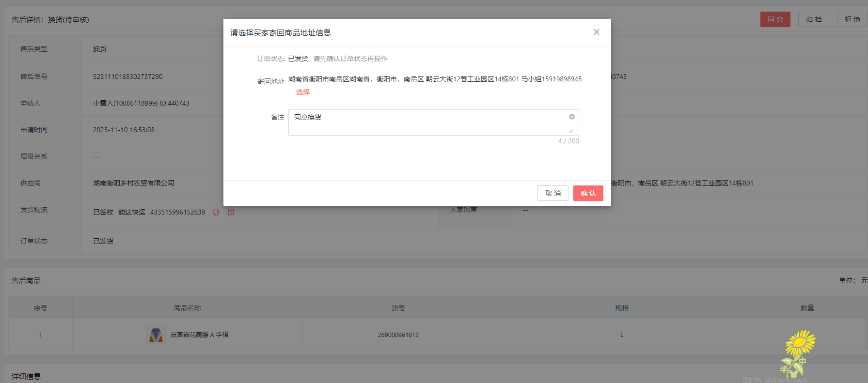
Task: Click the product name 皮革嵌花高腰 A 字裙
Action: point(199,335)
